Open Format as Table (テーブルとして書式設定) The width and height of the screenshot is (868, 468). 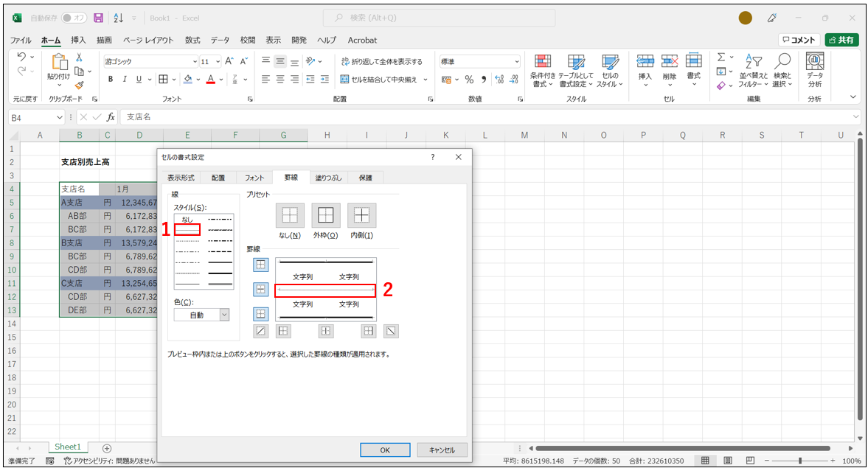[x=576, y=71]
